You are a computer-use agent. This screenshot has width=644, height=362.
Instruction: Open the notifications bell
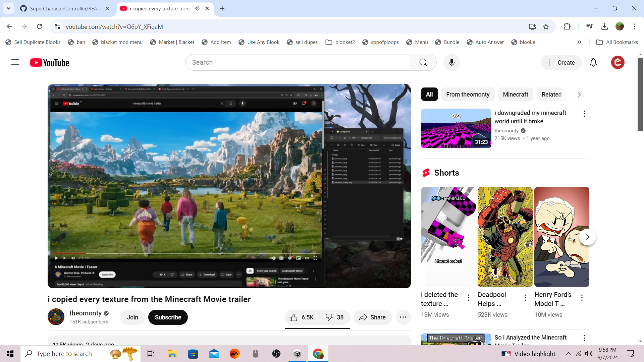coord(593,62)
